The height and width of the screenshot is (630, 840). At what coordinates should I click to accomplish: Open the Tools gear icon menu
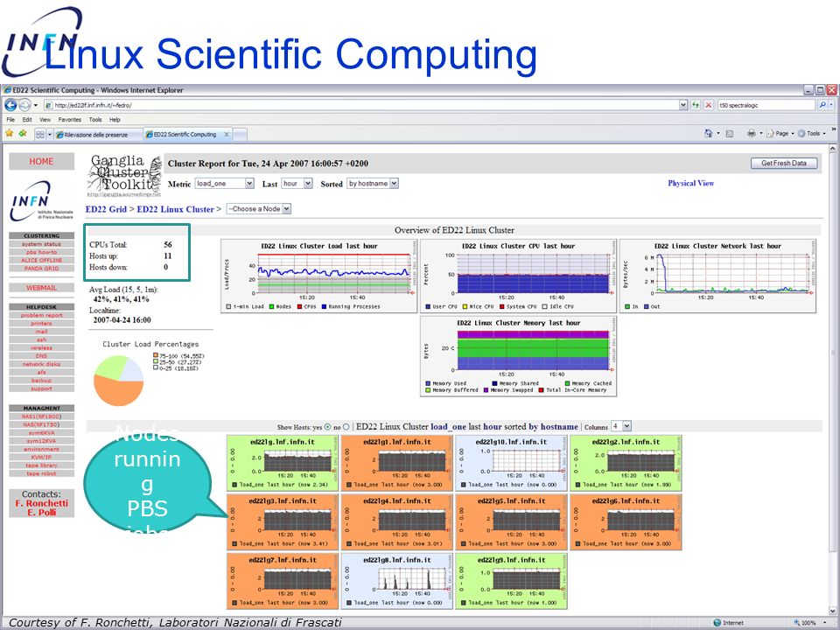801,133
